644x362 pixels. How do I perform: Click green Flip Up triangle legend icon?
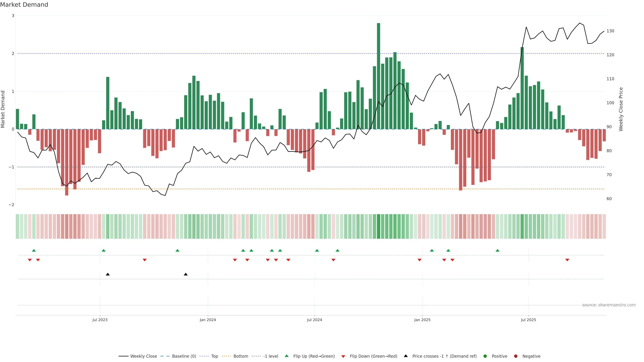click(x=287, y=356)
